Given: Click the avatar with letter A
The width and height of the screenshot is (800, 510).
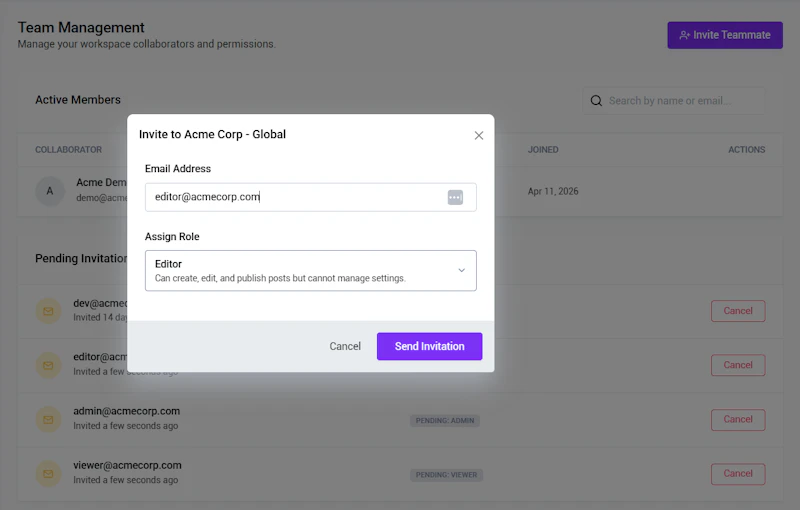Looking at the screenshot, I should tap(49, 191).
